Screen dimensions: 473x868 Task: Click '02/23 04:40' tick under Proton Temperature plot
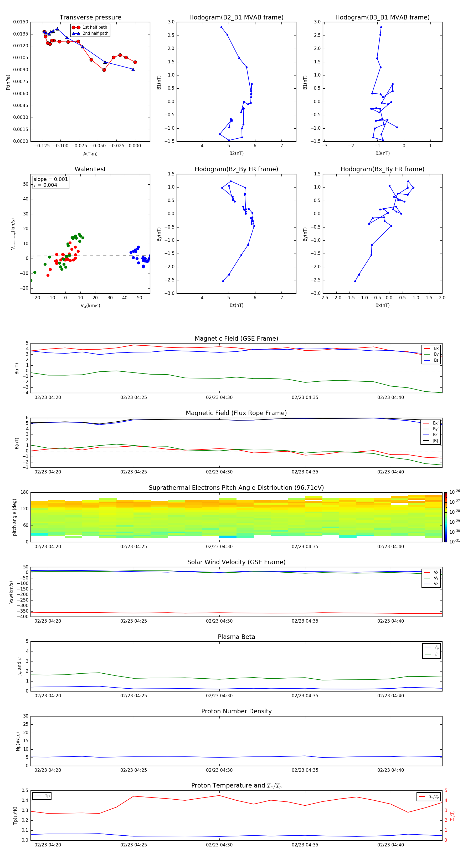click(x=390, y=845)
